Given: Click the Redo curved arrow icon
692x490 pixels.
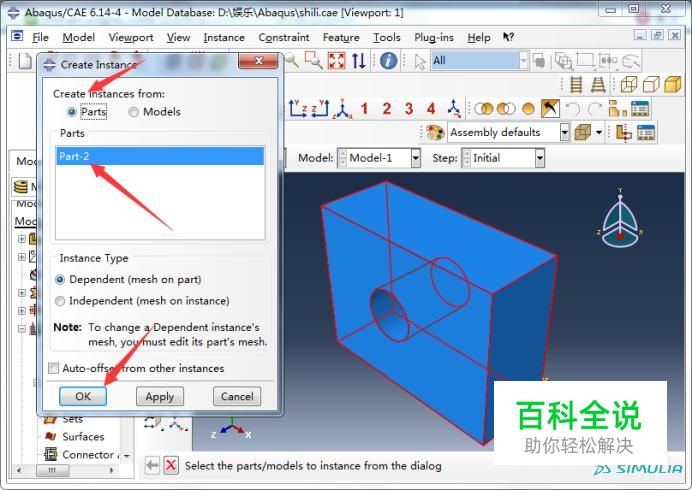Looking at the screenshot, I should click(x=594, y=109).
